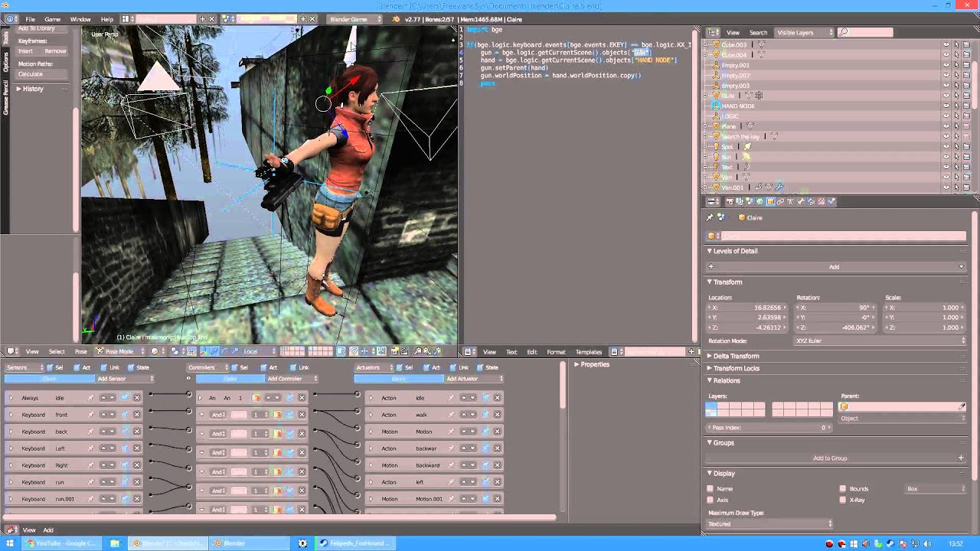Image resolution: width=980 pixels, height=551 pixels.
Task: Open Google Chrome YouTube taskbar item
Action: coord(61,543)
